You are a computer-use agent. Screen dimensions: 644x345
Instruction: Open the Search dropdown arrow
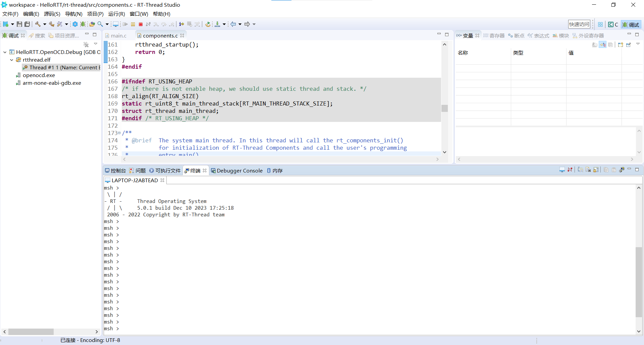[107, 24]
